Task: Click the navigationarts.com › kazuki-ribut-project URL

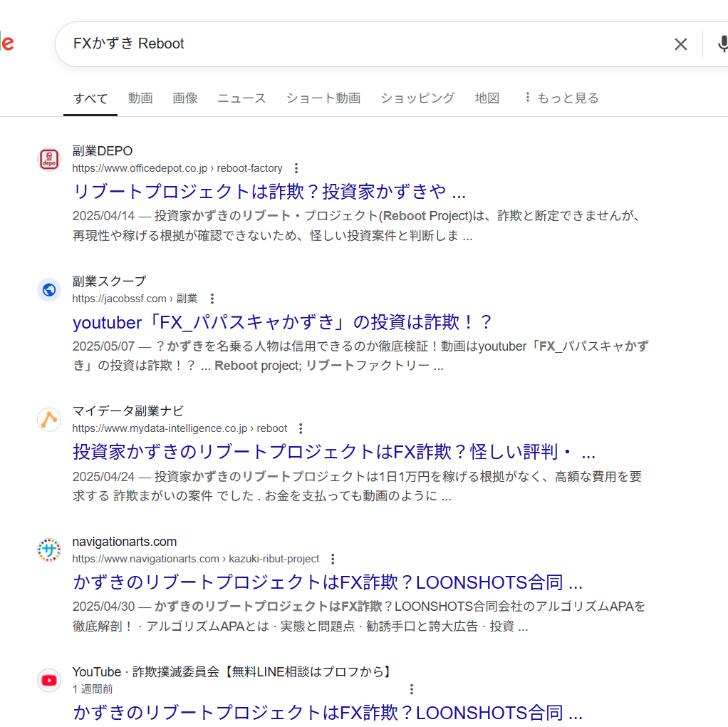Action: [x=196, y=559]
